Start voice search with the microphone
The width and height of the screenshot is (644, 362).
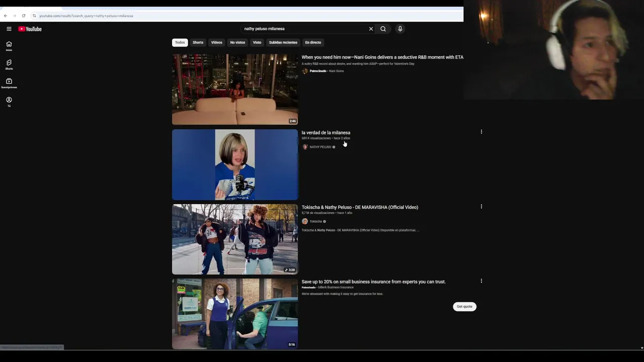tap(400, 29)
